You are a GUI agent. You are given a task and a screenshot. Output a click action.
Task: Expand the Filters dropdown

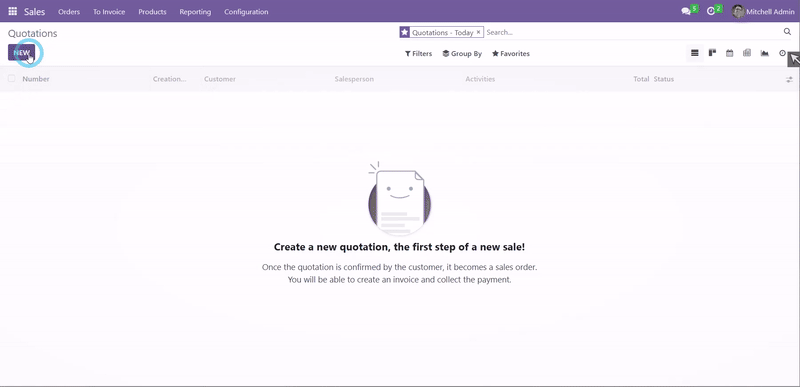(x=418, y=54)
